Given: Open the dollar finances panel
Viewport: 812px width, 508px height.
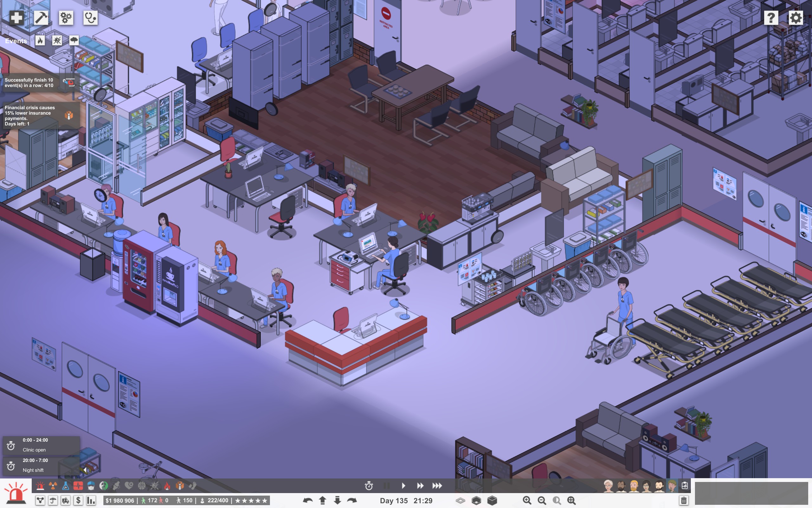Looking at the screenshot, I should (x=78, y=501).
